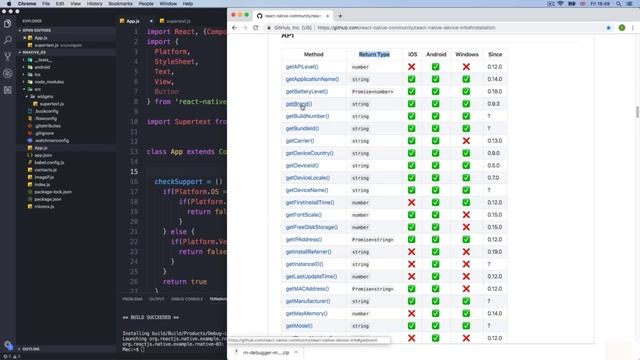Open getApplicationName() method link
Image resolution: width=640 pixels, height=360 pixels.
(x=312, y=79)
